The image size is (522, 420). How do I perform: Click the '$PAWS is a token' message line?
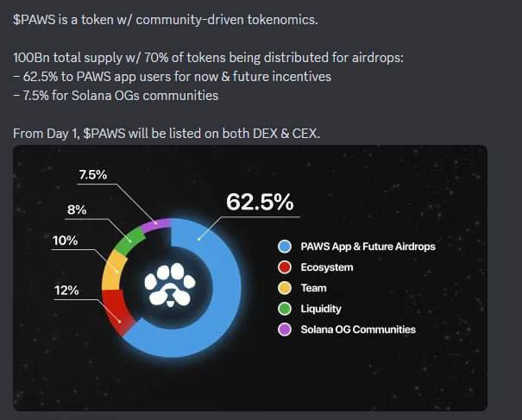click(x=166, y=20)
